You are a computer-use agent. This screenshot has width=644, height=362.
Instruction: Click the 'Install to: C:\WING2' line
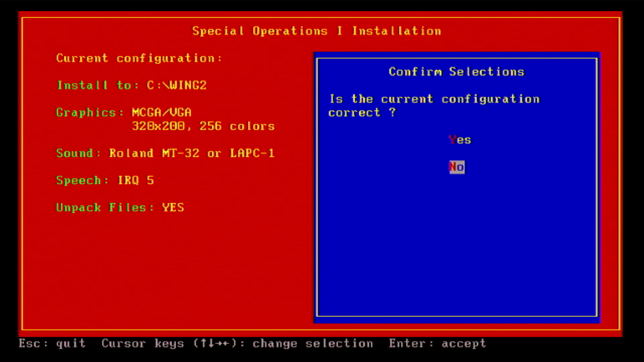point(131,85)
